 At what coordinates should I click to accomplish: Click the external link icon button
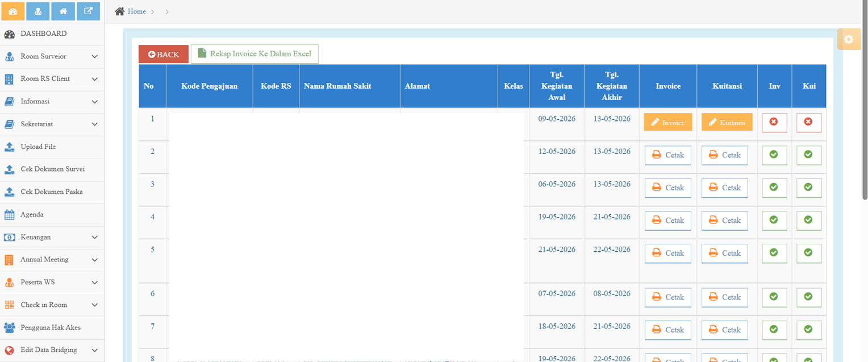89,11
